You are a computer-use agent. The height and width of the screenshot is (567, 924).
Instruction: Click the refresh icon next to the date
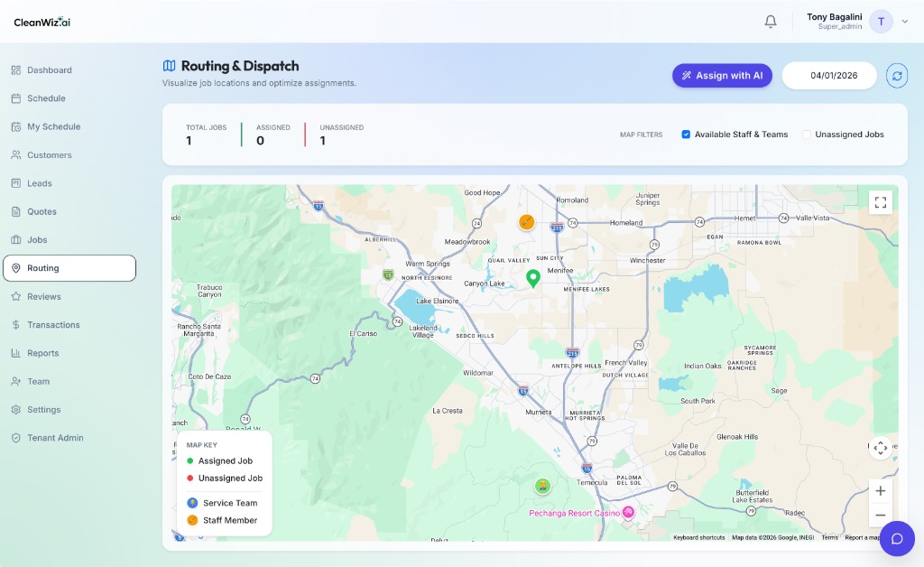point(897,76)
